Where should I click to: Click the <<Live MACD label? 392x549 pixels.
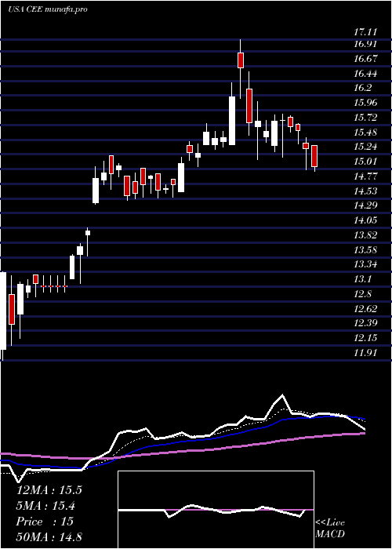pos(330,529)
